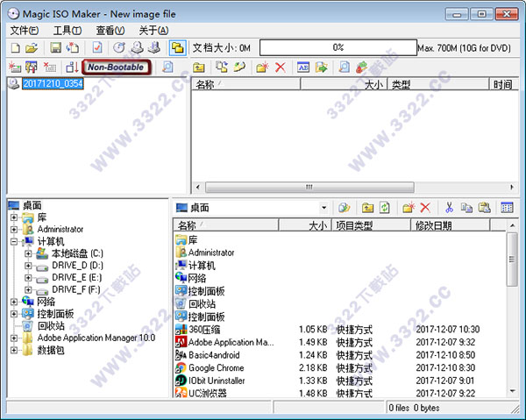Click the extract files green arrow icon
Screen dimensions: 526x420
[x=322, y=68]
